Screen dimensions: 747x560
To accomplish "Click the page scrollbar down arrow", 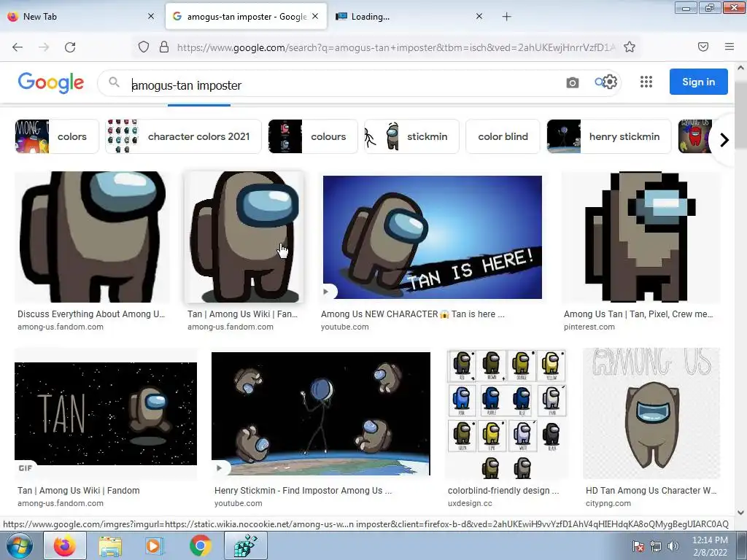I will pos(740,513).
